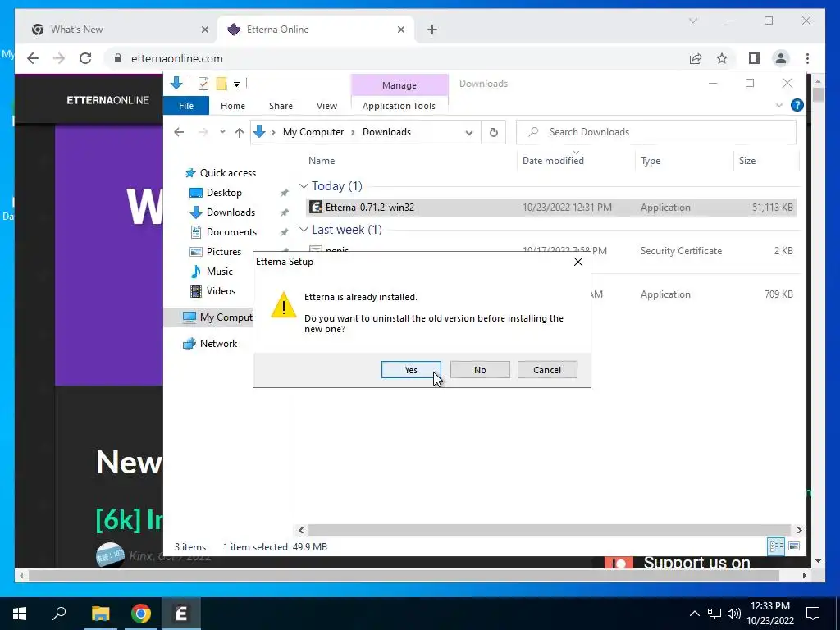Sort by Date modified column
Image resolution: width=840 pixels, height=630 pixels.
point(553,161)
